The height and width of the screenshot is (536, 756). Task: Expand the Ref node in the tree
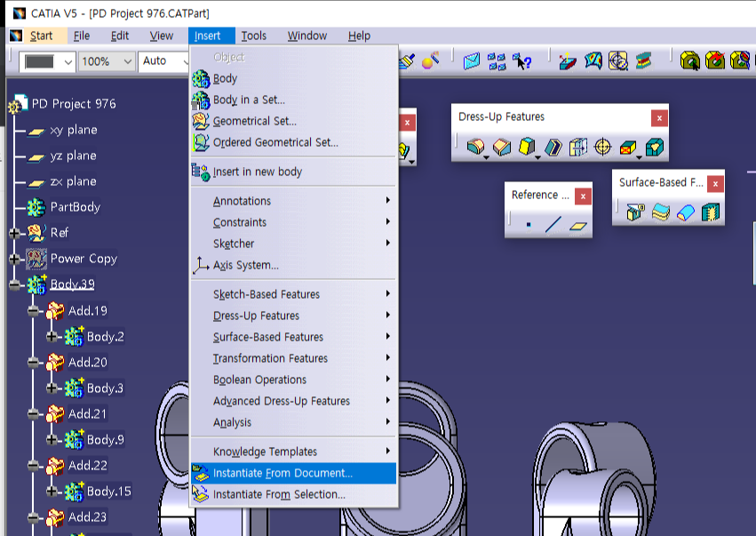point(14,233)
